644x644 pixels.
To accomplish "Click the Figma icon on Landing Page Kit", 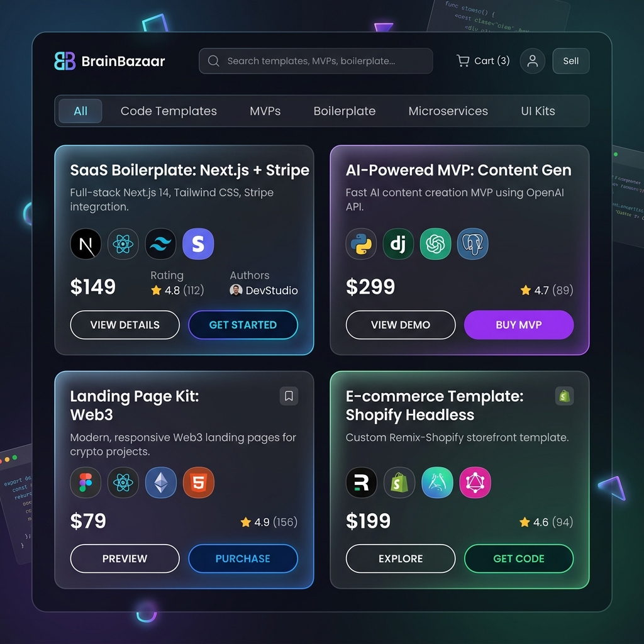I will tap(86, 482).
